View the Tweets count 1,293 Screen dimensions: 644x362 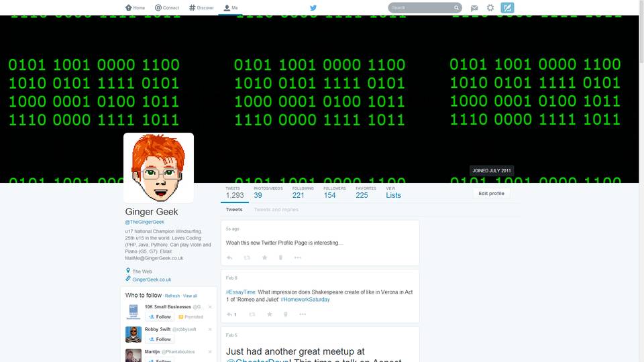[x=235, y=193]
